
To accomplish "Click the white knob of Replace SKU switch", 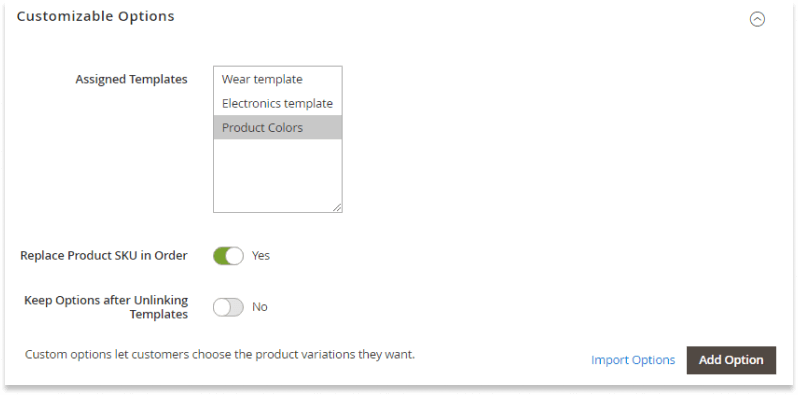I will (x=234, y=256).
